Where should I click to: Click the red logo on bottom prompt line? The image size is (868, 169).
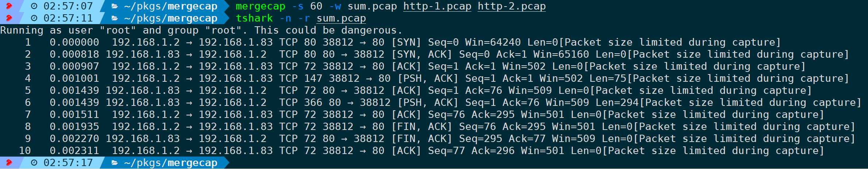click(9, 163)
